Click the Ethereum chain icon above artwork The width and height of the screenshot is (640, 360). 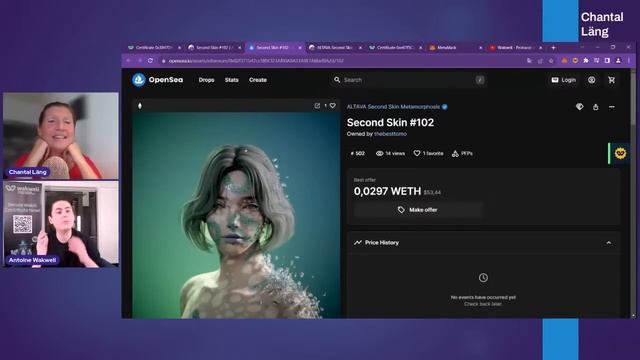[x=140, y=106]
